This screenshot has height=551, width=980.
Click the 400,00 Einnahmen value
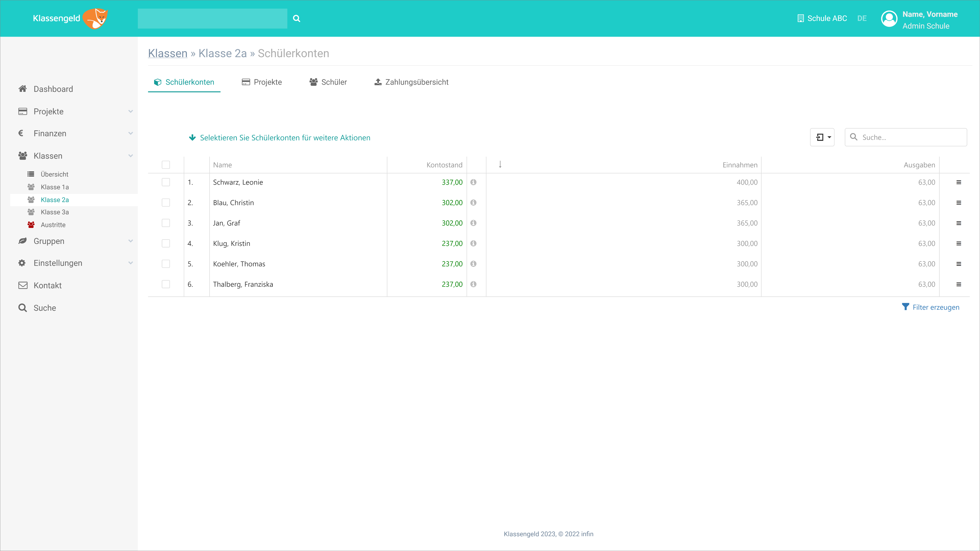click(747, 182)
